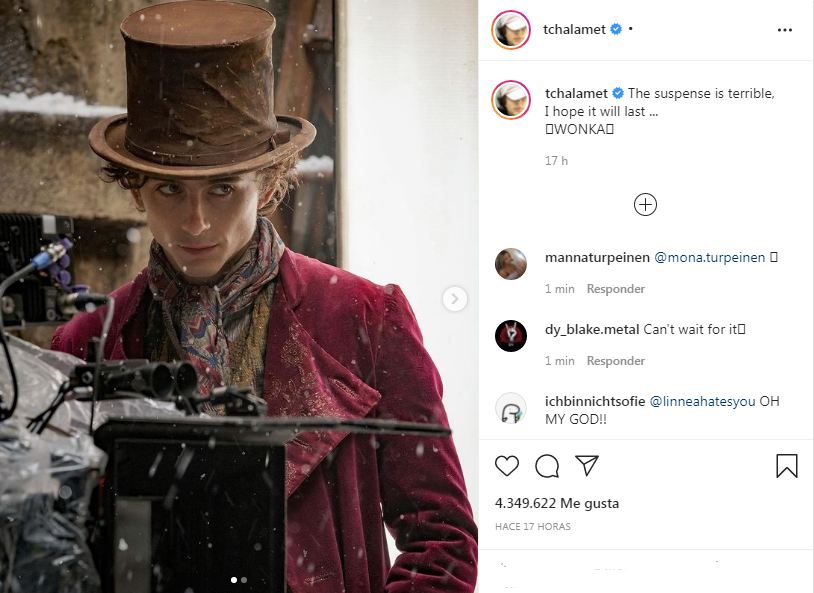Viewport: 814px width, 593px height.
Task: Save the post with the bookmark icon
Action: point(786,466)
